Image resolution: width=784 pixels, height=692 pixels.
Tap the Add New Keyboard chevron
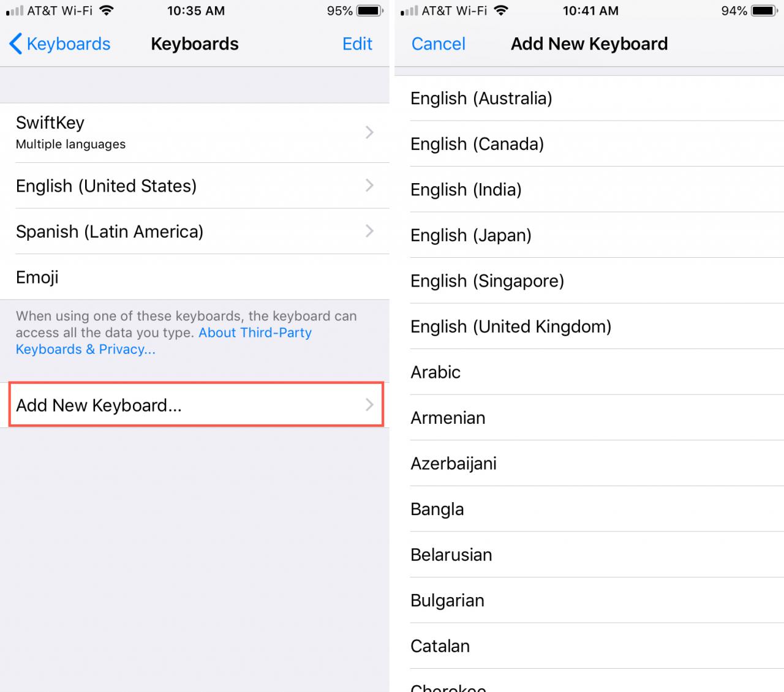(x=369, y=405)
